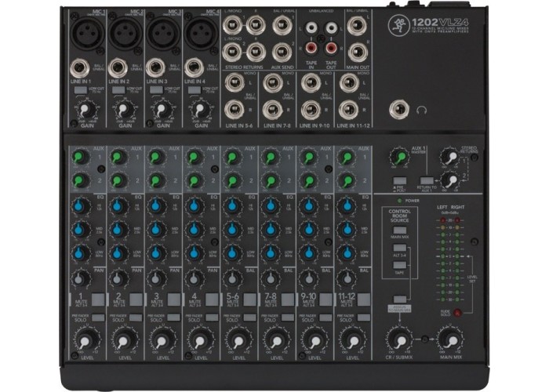The image size is (549, 392).
Task: Click the channel 3 HI EQ knob
Action: 156,206
